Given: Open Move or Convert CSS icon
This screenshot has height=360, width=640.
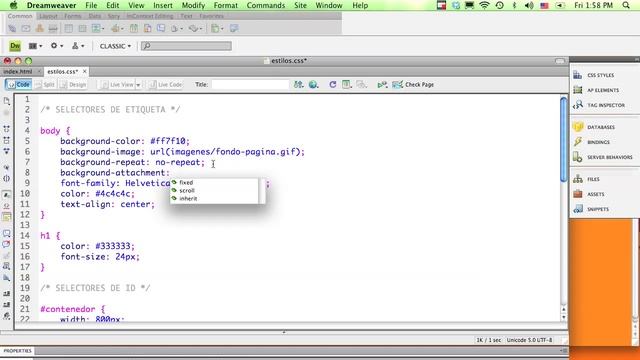Looking at the screenshot, I should (7, 278).
